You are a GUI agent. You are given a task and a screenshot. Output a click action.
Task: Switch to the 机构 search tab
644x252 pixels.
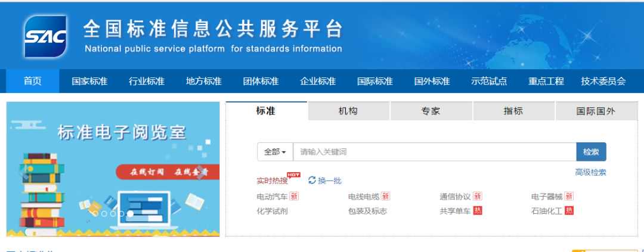tap(348, 111)
